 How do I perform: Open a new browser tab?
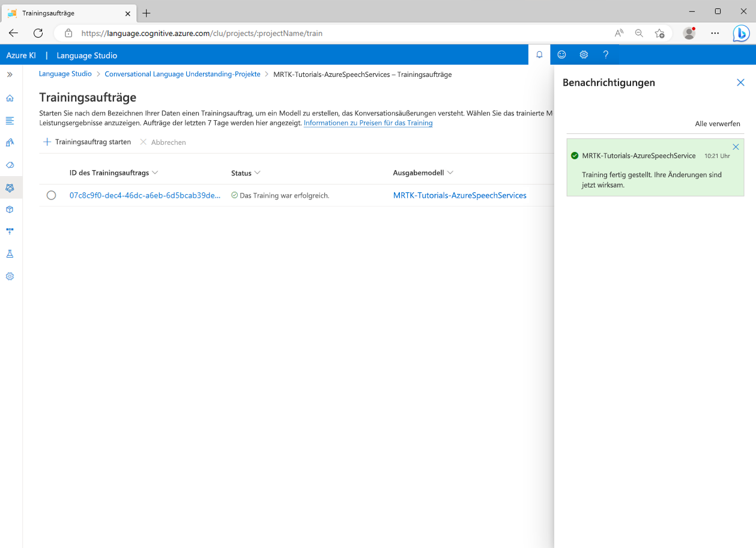(147, 13)
